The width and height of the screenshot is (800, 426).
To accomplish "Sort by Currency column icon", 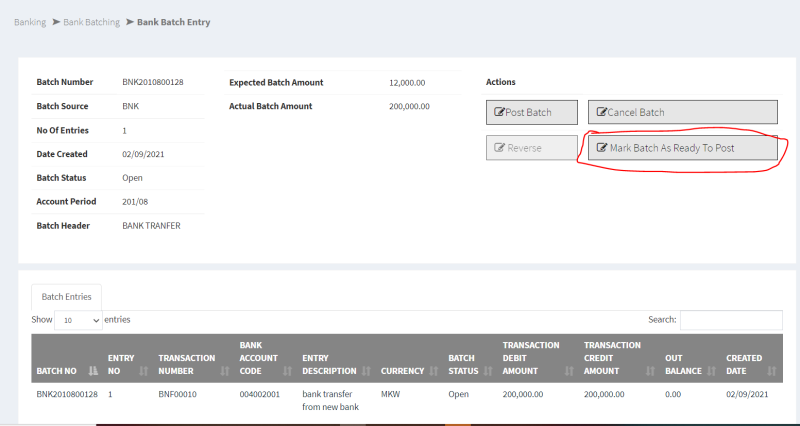I will tap(432, 371).
